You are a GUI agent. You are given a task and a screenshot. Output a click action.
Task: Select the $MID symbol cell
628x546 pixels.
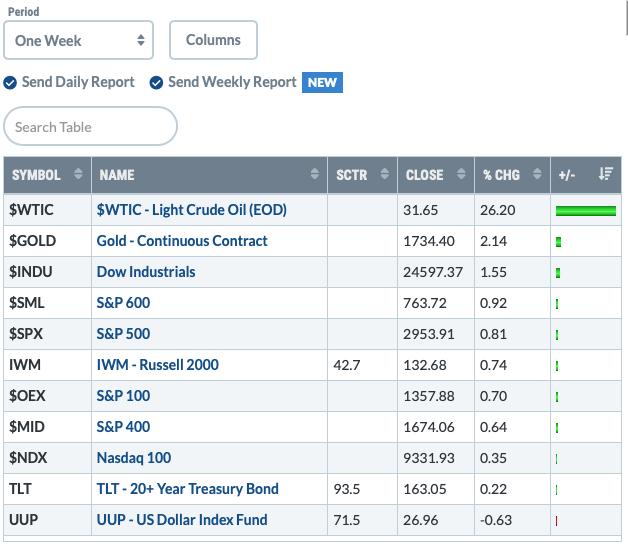48,427
